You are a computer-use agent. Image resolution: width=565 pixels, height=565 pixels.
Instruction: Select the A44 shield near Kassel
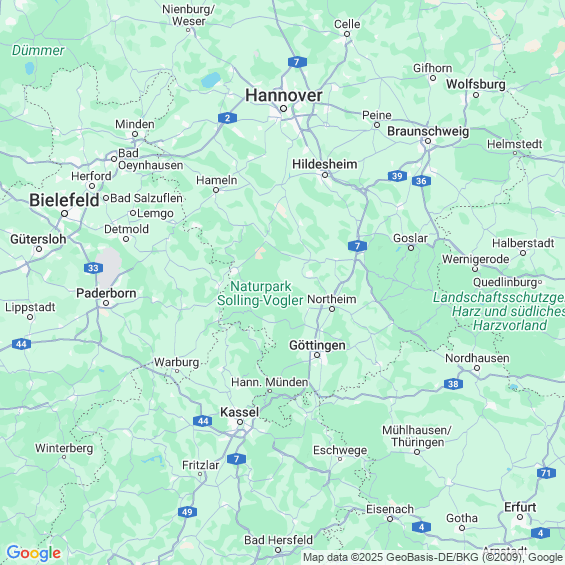203,421
